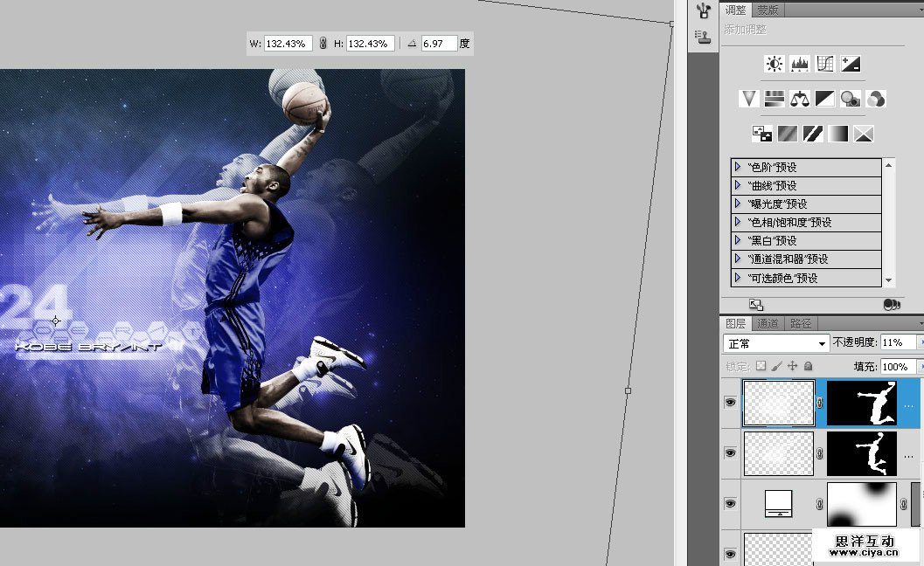Click the lock position move button

click(792, 367)
